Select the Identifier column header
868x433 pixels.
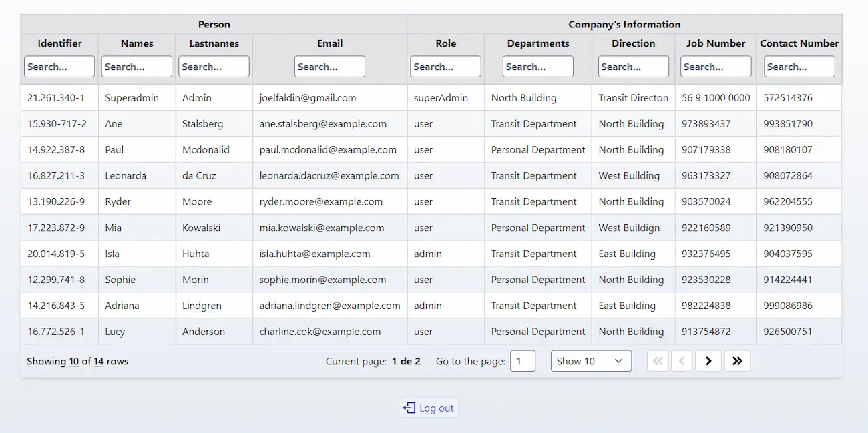pos(59,43)
